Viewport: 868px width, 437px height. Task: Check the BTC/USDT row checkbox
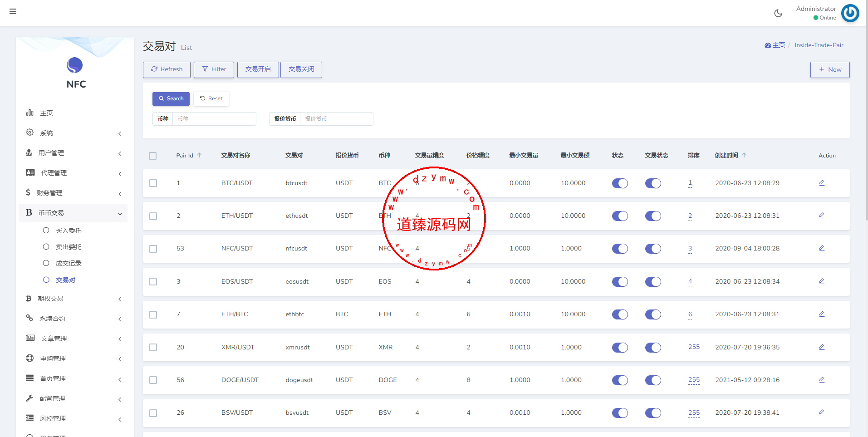153,183
